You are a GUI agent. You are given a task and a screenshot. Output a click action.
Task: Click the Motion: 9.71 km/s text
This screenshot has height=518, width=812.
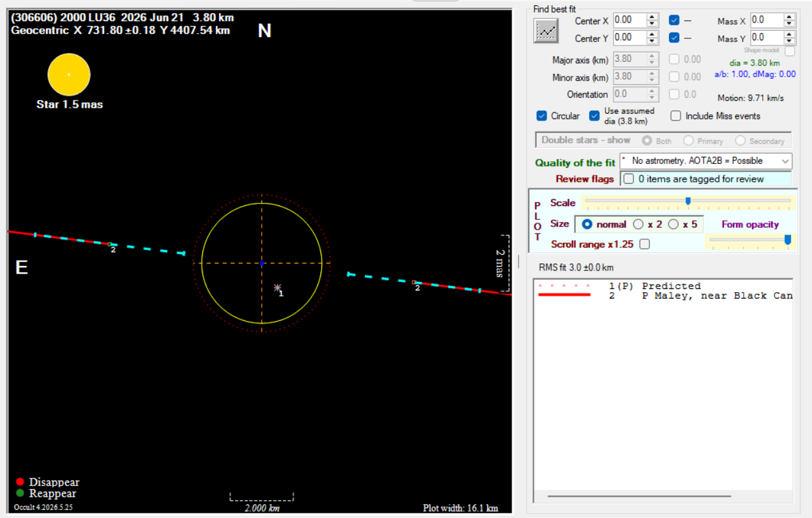[751, 98]
